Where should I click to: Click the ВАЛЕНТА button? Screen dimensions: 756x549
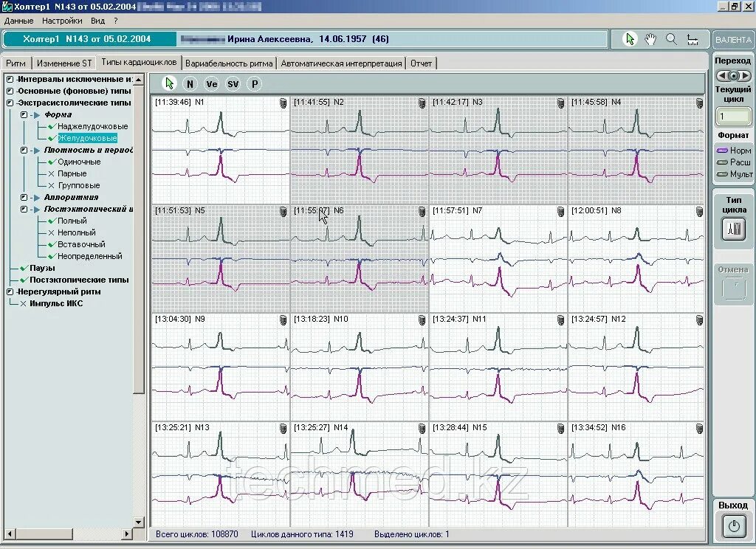click(733, 40)
